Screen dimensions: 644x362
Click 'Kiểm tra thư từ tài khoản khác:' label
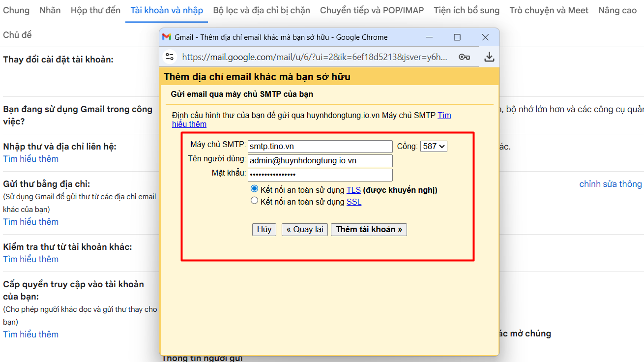67,247
